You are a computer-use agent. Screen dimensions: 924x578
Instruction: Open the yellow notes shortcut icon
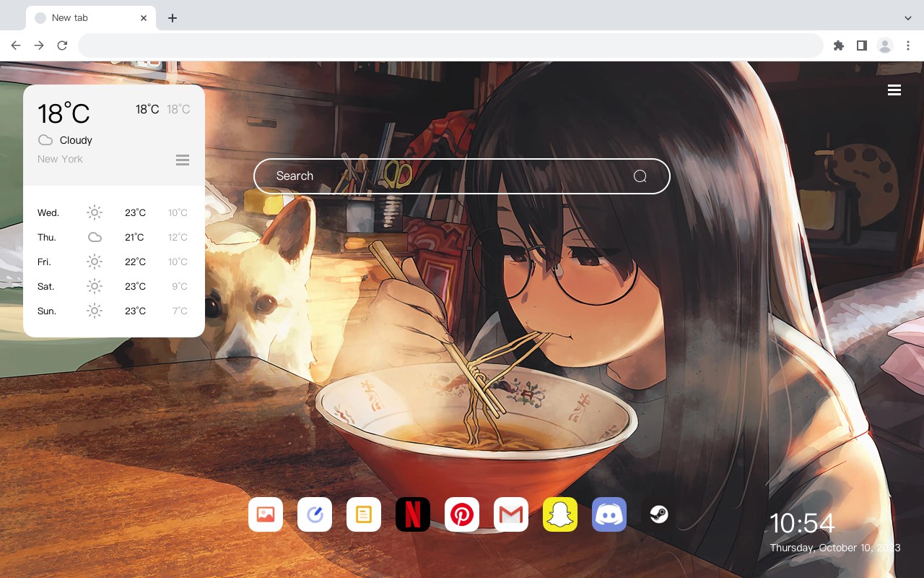tap(364, 514)
